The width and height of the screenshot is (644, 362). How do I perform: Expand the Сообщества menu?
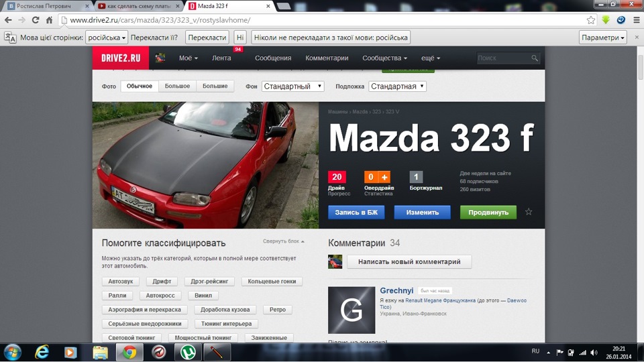[385, 58]
